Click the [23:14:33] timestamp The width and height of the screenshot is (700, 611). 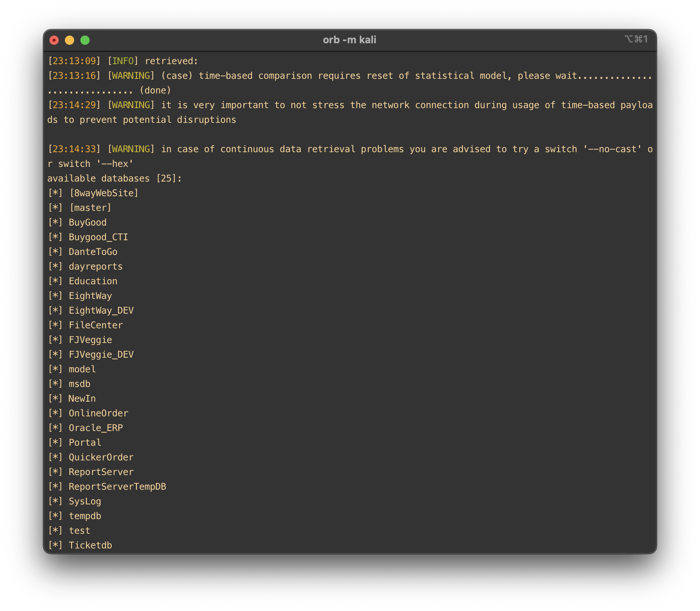(74, 149)
